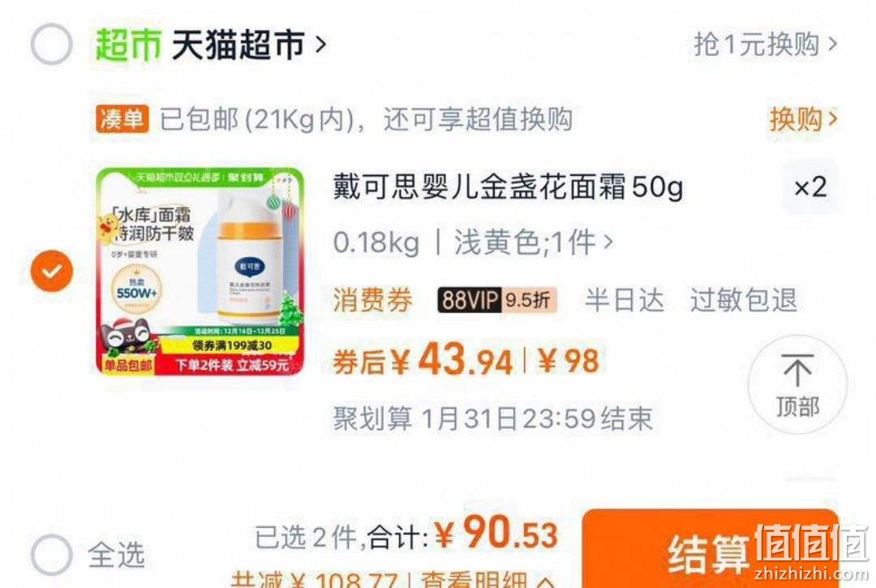Image resolution: width=876 pixels, height=588 pixels.
Task: Change quantity via the ×2 box
Action: [810, 187]
